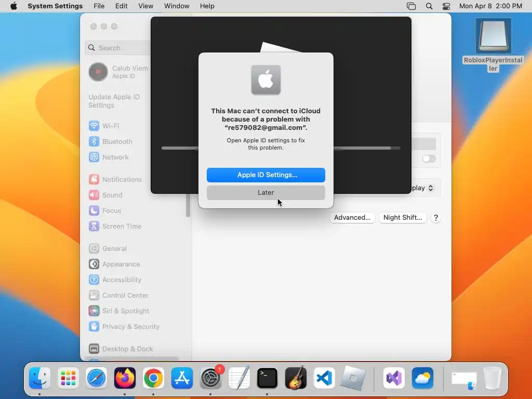Screen dimensions: 532x399
Task: Click the Search field in System Settings
Action: pyautogui.click(x=118, y=48)
